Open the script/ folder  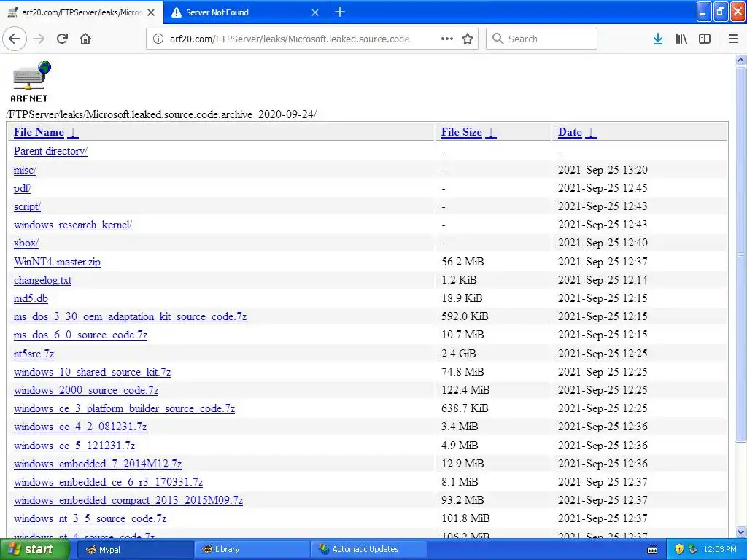(27, 206)
